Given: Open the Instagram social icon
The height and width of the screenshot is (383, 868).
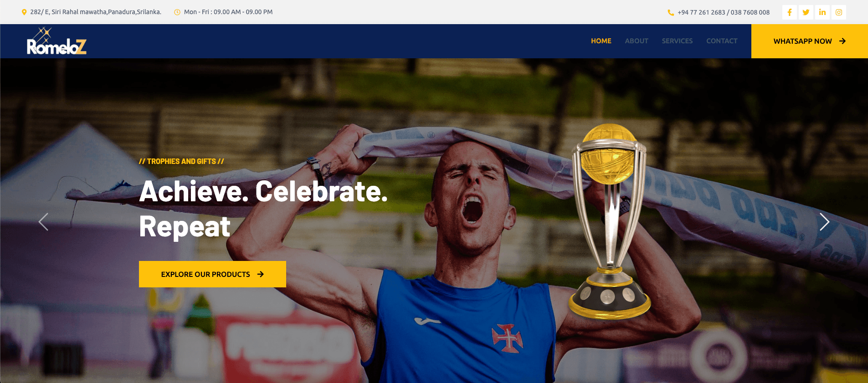Looking at the screenshot, I should pos(839,12).
